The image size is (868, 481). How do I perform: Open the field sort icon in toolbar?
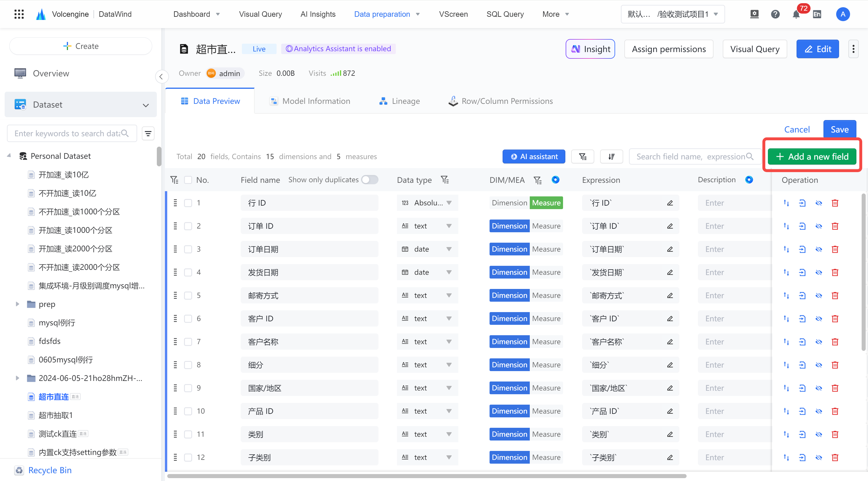coord(611,157)
